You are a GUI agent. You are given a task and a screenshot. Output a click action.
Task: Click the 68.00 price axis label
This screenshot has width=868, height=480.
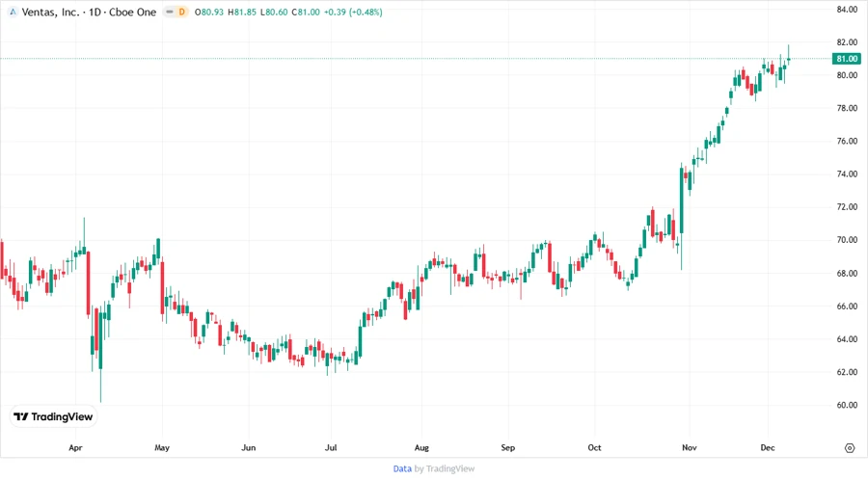coord(847,273)
